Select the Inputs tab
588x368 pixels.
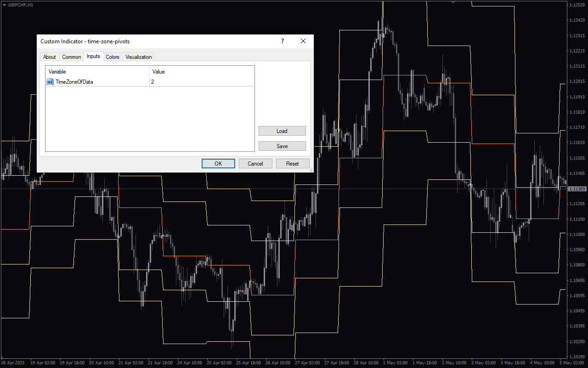tap(93, 57)
